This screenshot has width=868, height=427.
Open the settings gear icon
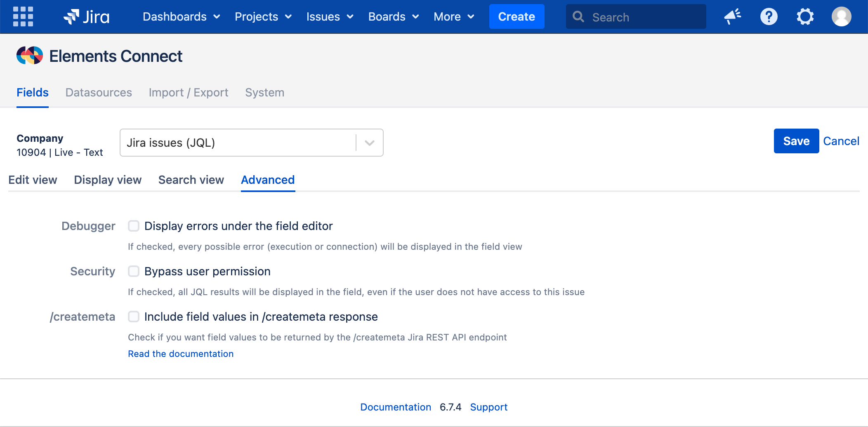click(x=805, y=16)
